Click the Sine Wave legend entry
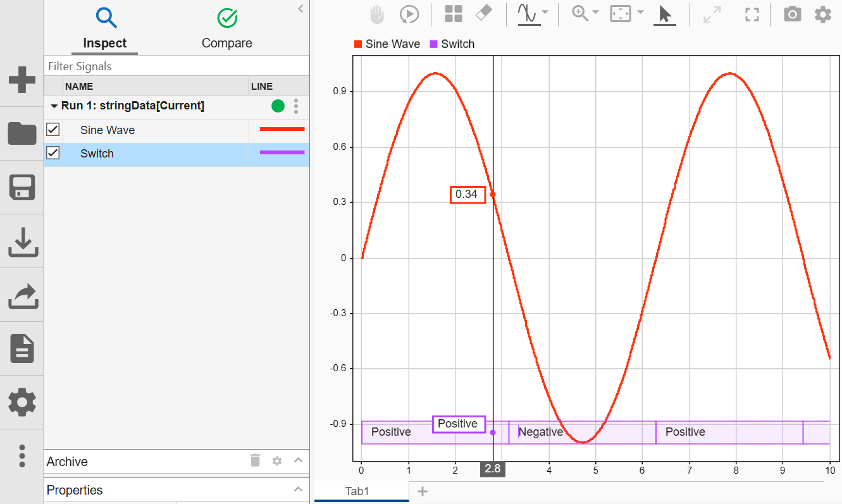The height and width of the screenshot is (504, 842). [387, 44]
